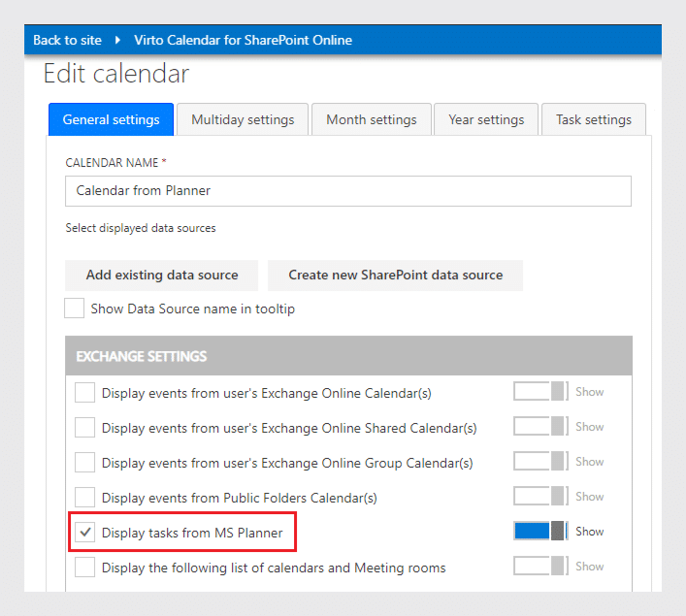
Task: Toggle Show switch for Group Calendar(s) row
Action: click(x=540, y=461)
